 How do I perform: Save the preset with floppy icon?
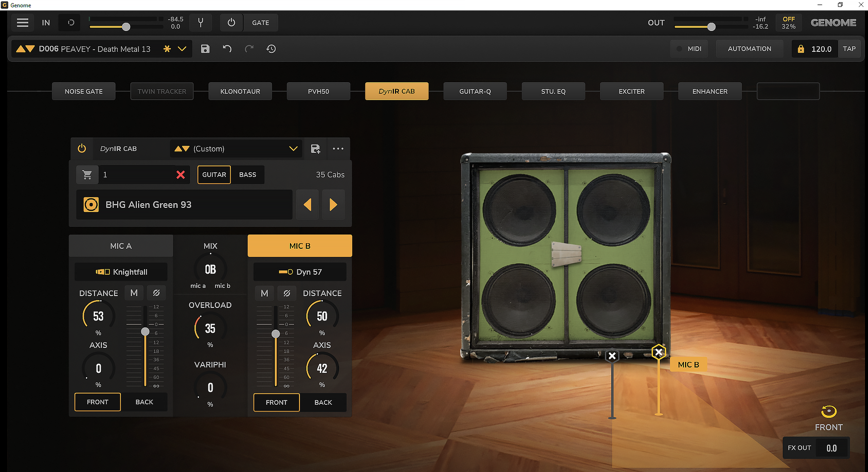pyautogui.click(x=205, y=49)
